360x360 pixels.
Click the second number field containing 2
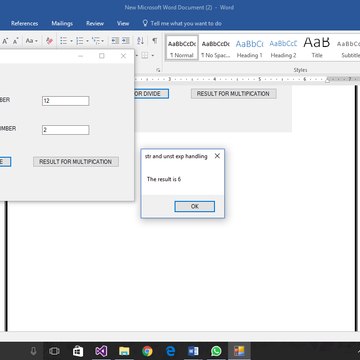click(x=66, y=130)
